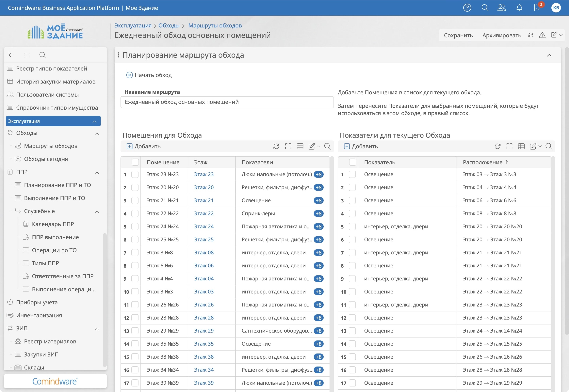This screenshot has width=569, height=392.
Task: Open the users group icon in header
Action: click(501, 8)
